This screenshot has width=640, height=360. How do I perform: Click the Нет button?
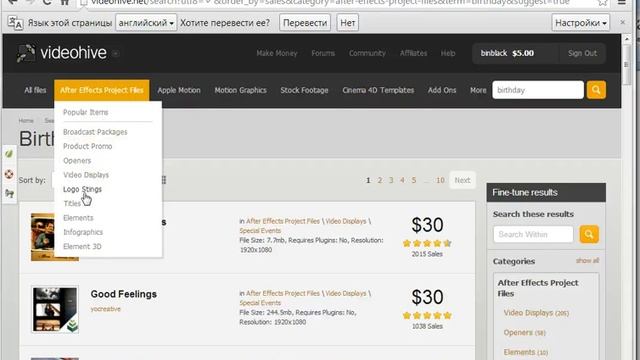[x=347, y=23]
